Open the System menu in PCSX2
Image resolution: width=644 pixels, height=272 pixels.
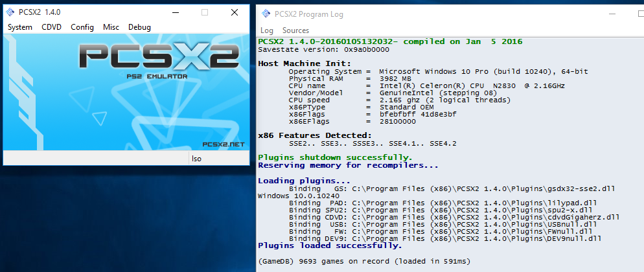(x=20, y=27)
